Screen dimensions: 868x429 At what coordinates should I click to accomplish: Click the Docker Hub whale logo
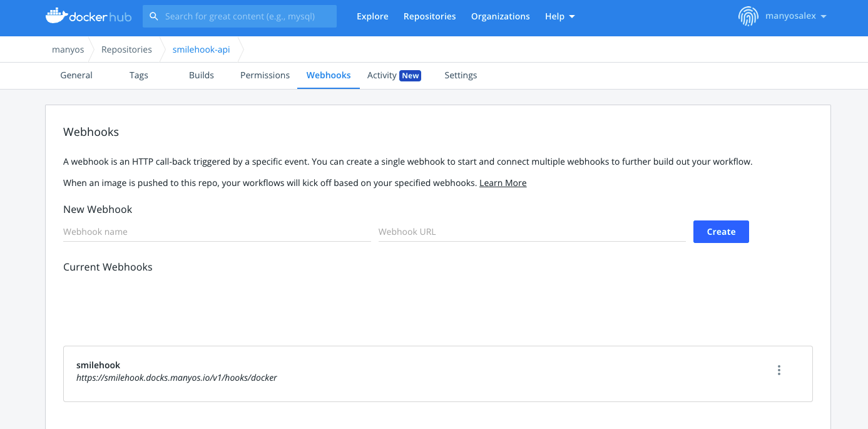(59, 16)
